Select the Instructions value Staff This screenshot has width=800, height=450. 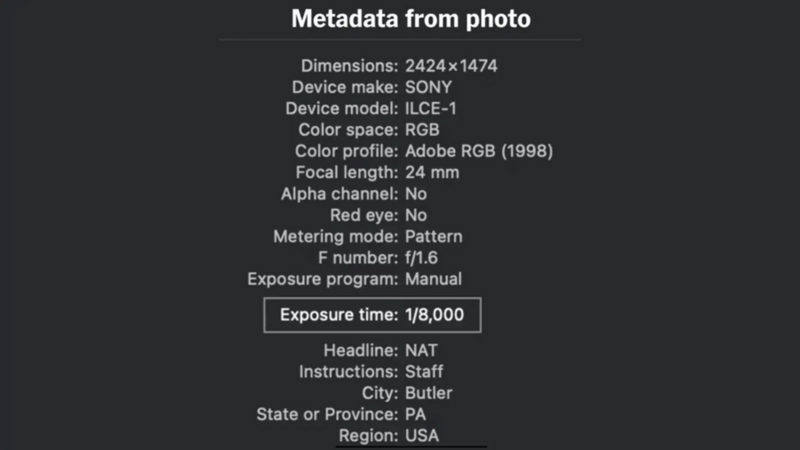tap(424, 371)
